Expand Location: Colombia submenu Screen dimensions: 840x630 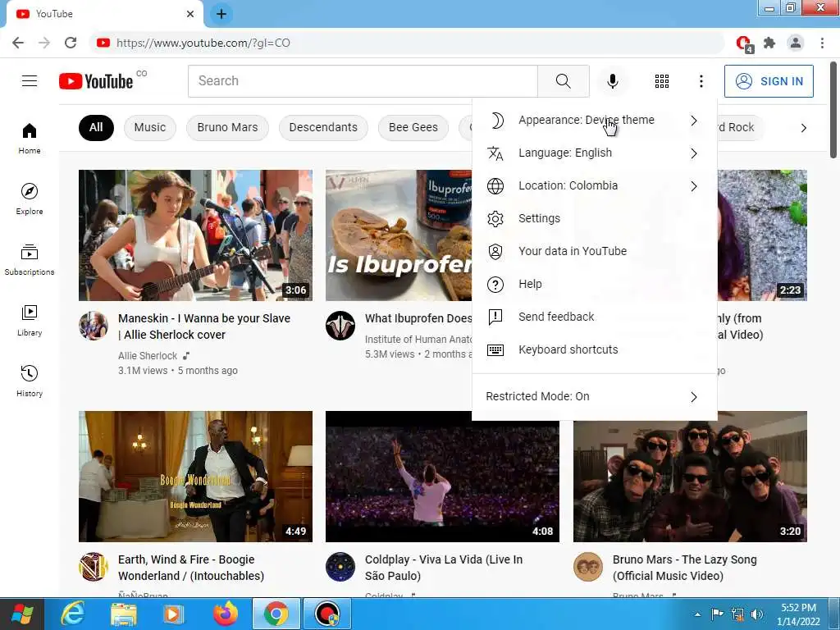[594, 186]
